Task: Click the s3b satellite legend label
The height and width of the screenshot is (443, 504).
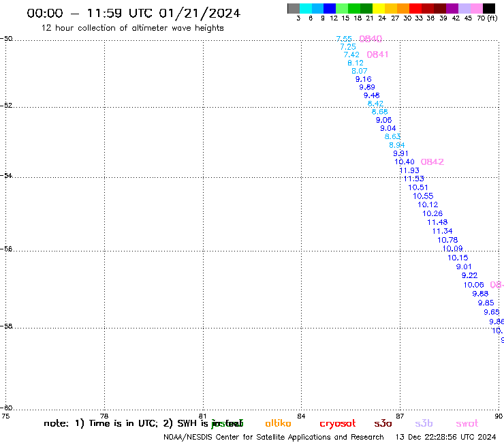Action: click(x=424, y=423)
